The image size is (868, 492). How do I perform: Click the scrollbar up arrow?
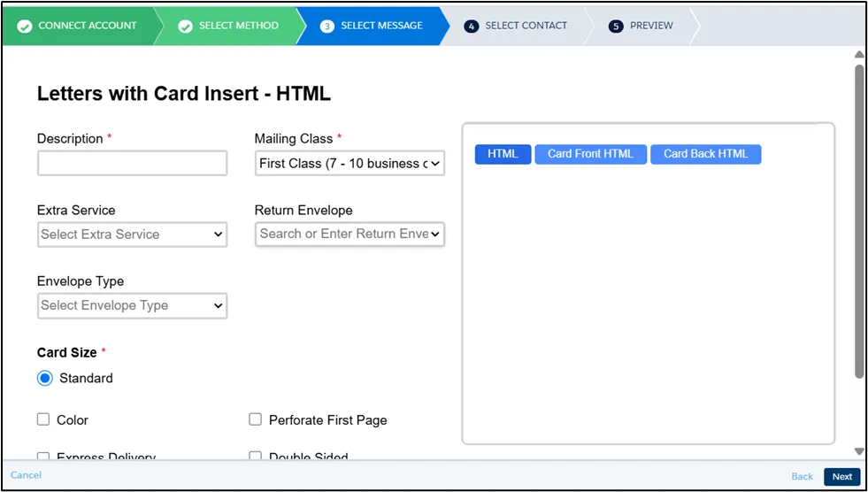(x=858, y=55)
